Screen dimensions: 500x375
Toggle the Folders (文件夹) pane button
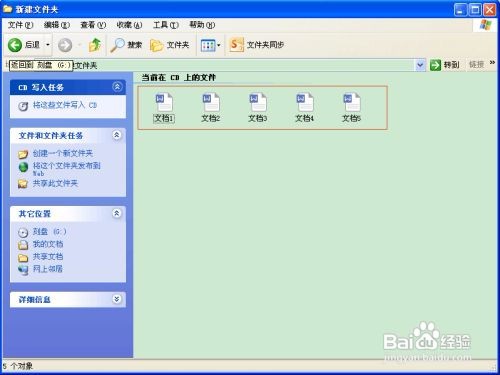169,45
